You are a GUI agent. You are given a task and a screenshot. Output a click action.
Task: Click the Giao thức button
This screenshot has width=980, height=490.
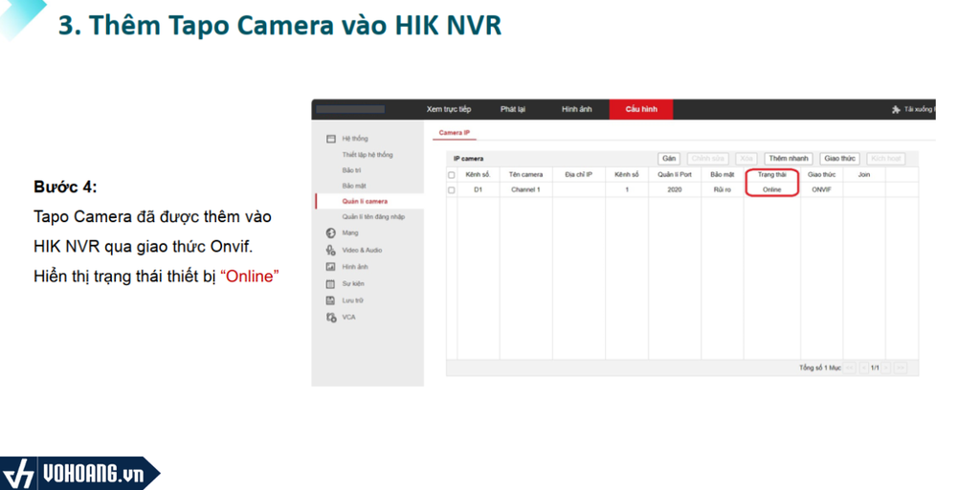click(839, 159)
